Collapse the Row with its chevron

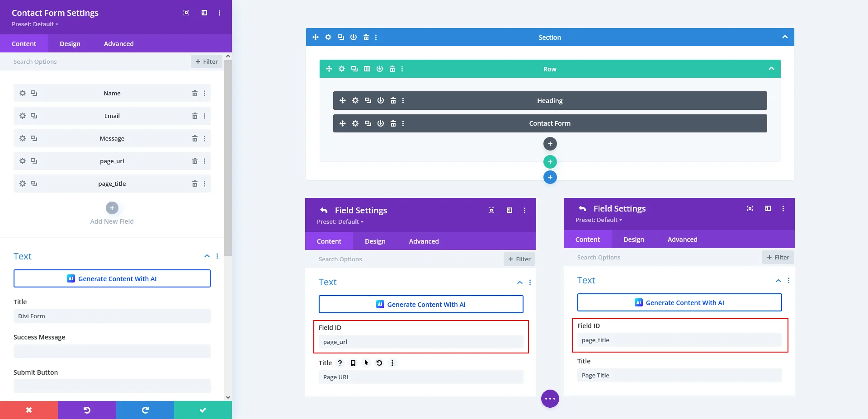click(x=771, y=69)
